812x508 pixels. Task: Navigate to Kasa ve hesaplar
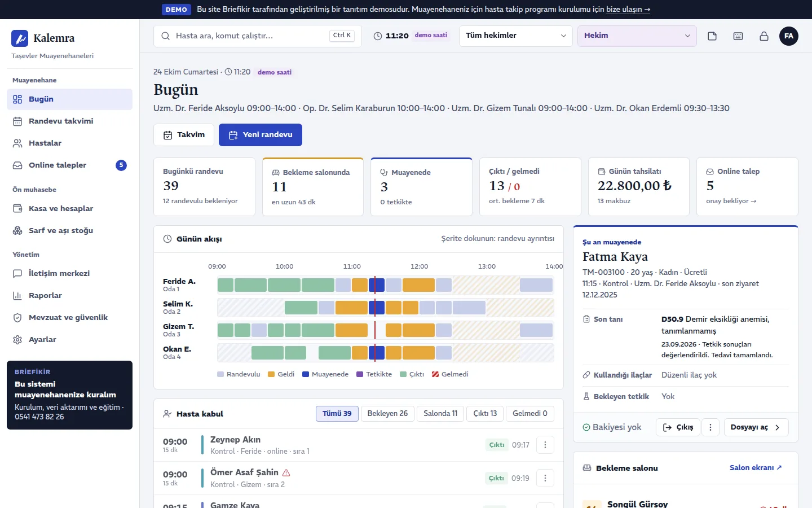[x=69, y=209]
